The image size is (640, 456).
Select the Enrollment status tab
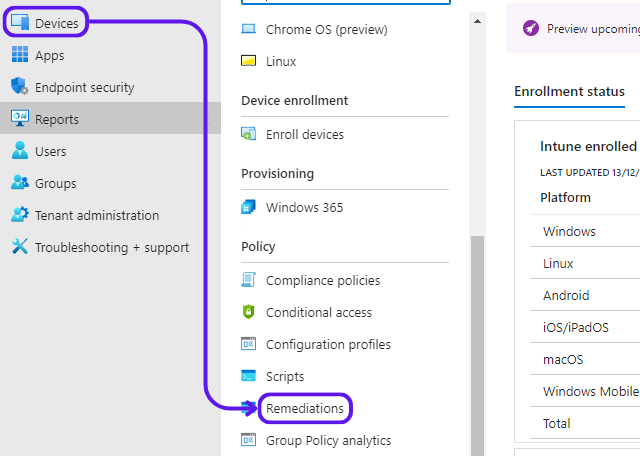point(569,91)
